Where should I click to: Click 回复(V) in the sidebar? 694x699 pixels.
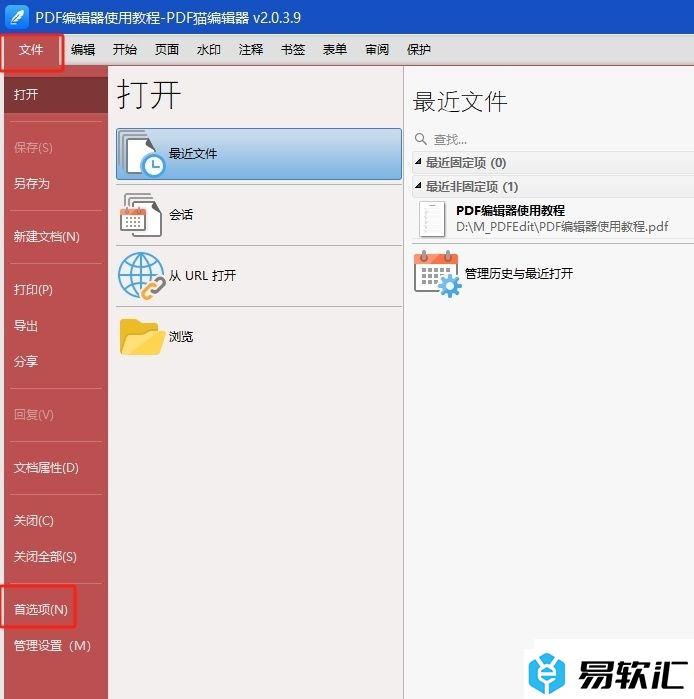pyautogui.click(x=34, y=415)
